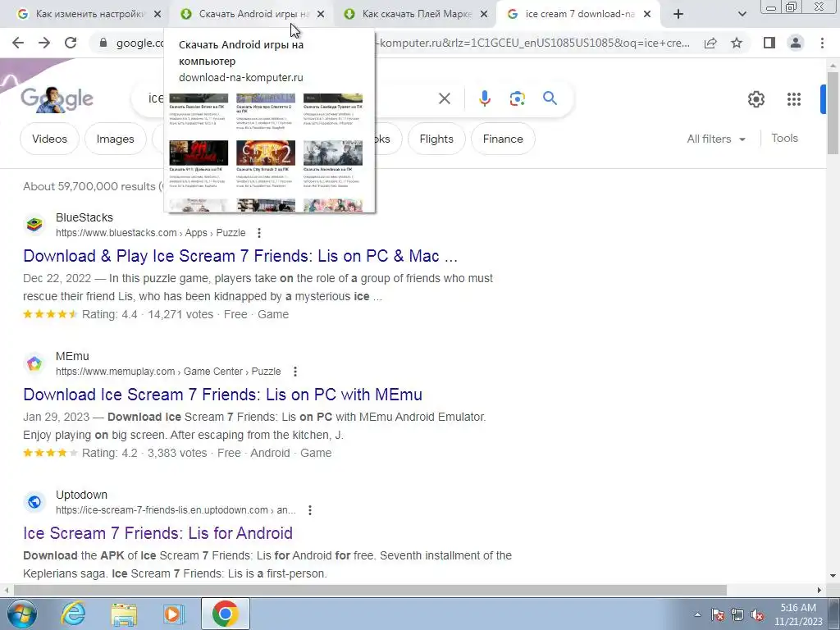Click the URL address bar text
This screenshot has width=840, height=630.
[x=534, y=43]
